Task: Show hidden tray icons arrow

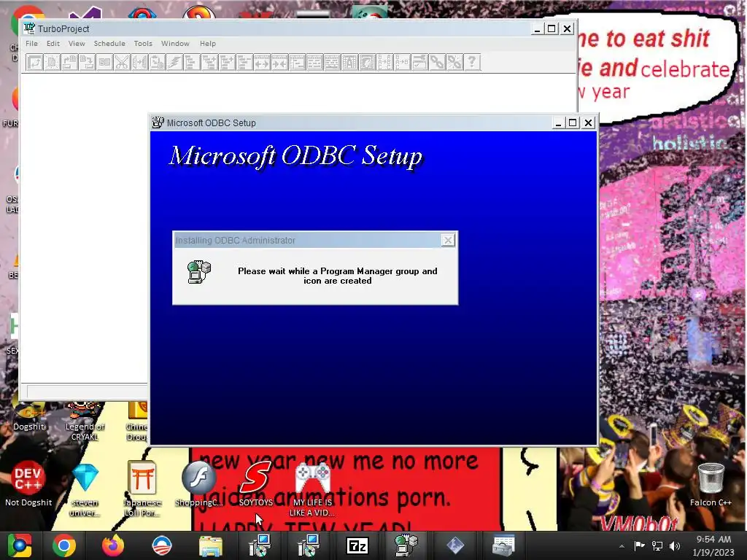Action: click(622, 546)
